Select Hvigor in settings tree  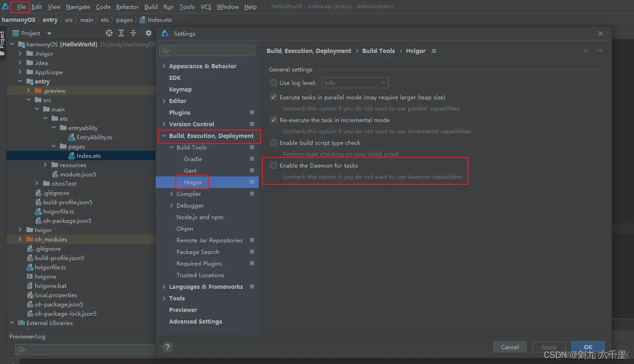pos(207,182)
